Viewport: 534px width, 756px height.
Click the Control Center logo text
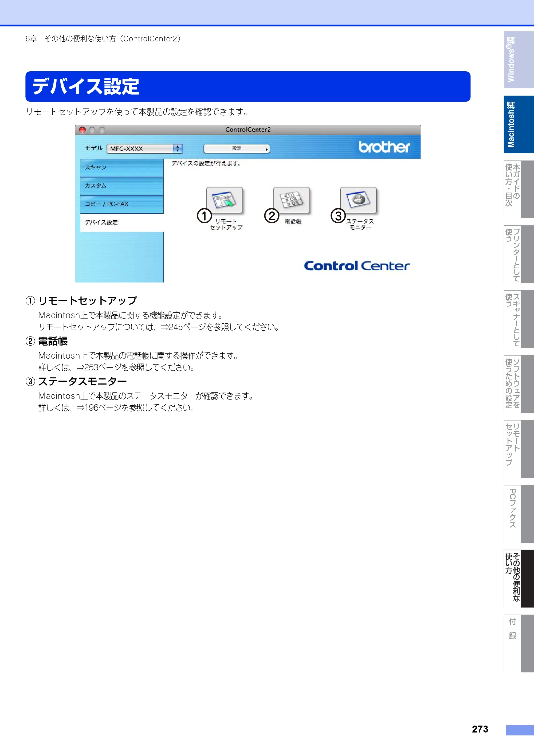(x=356, y=266)
